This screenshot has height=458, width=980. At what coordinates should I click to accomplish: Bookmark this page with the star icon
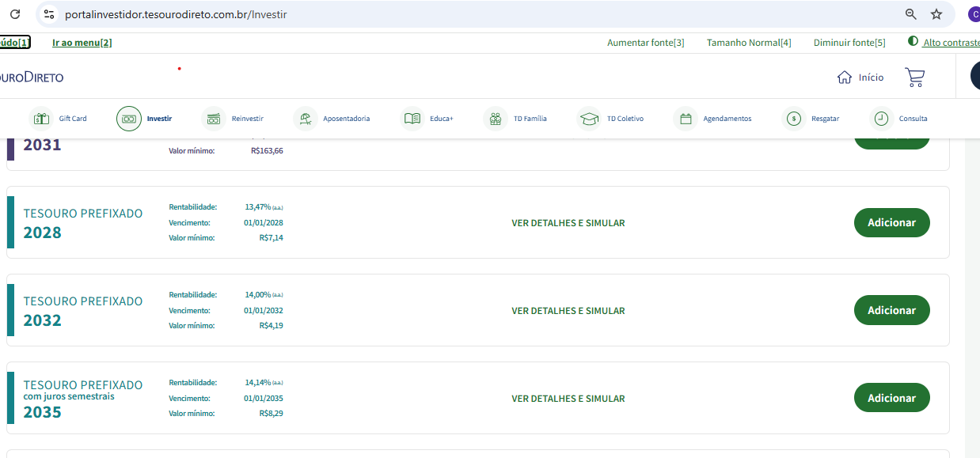click(936, 14)
